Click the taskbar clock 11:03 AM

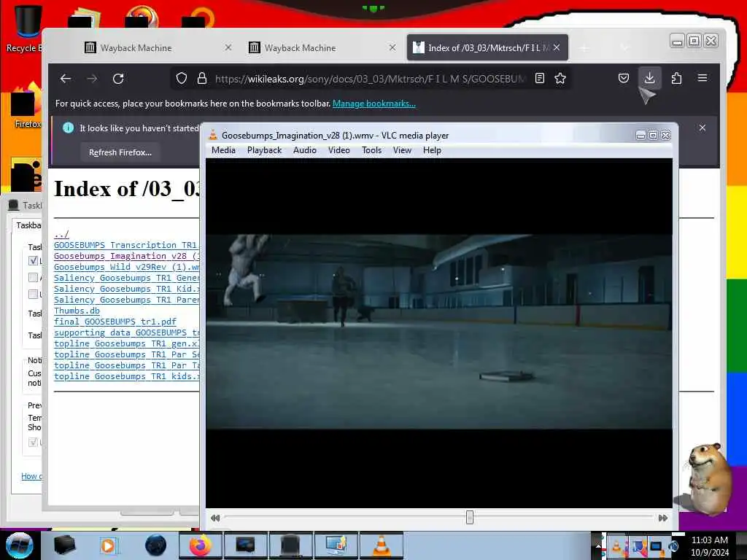pyautogui.click(x=709, y=540)
